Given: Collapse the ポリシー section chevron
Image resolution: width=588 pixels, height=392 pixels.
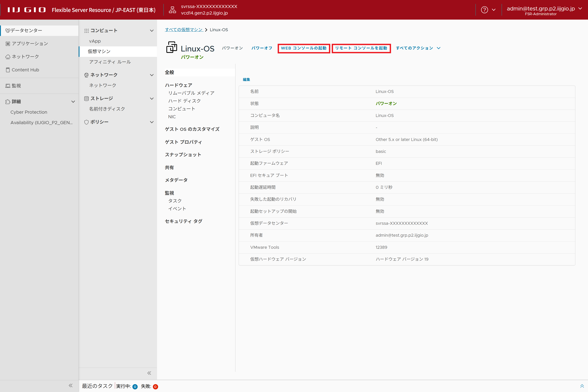Looking at the screenshot, I should 152,122.
